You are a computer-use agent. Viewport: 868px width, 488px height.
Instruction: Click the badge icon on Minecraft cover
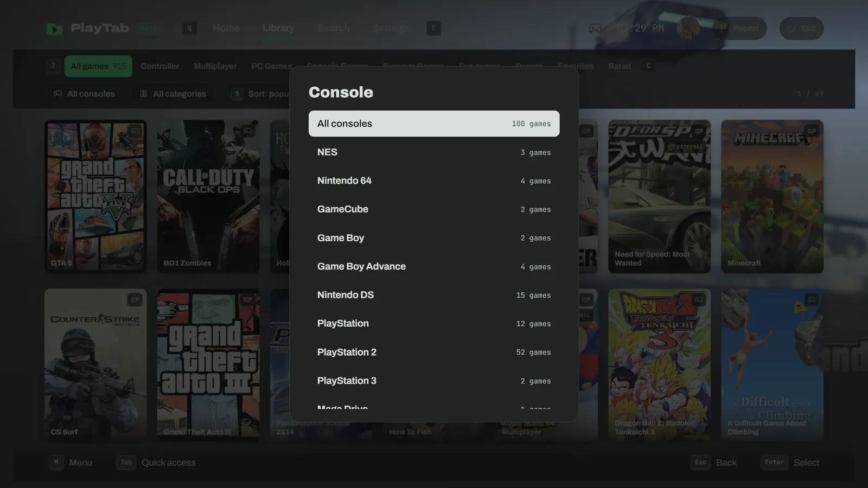pyautogui.click(x=812, y=131)
